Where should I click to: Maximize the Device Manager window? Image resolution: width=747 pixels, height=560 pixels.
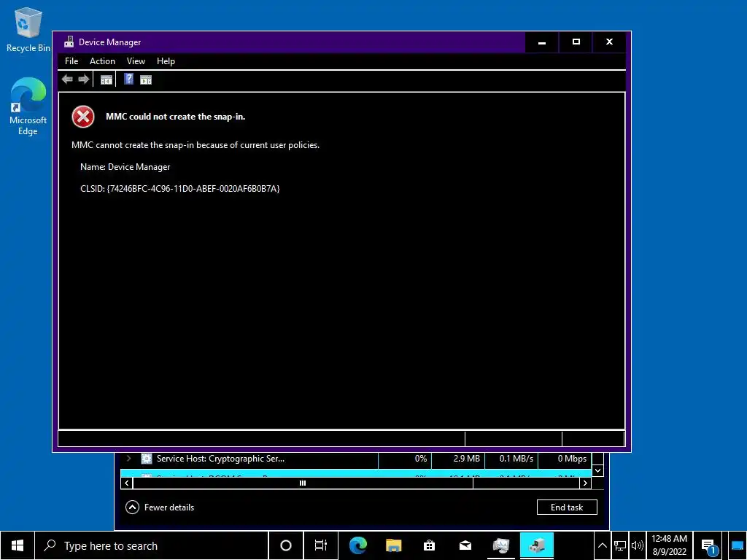tap(576, 42)
